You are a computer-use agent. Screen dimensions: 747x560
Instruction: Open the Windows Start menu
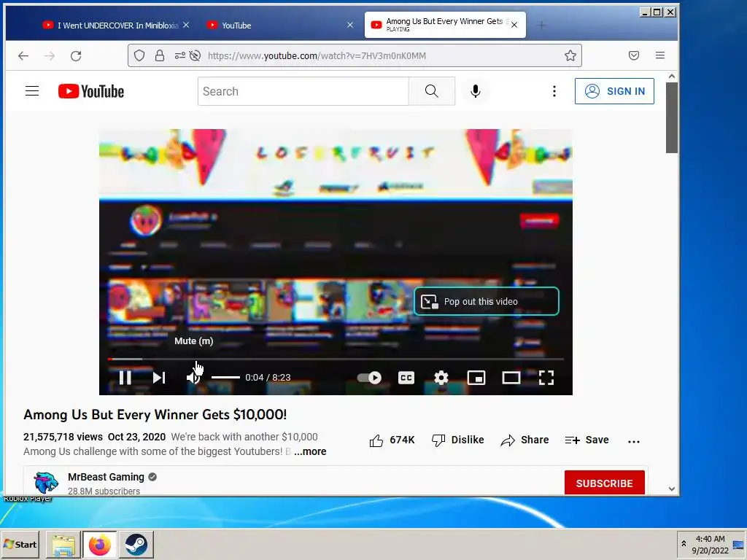click(20, 544)
